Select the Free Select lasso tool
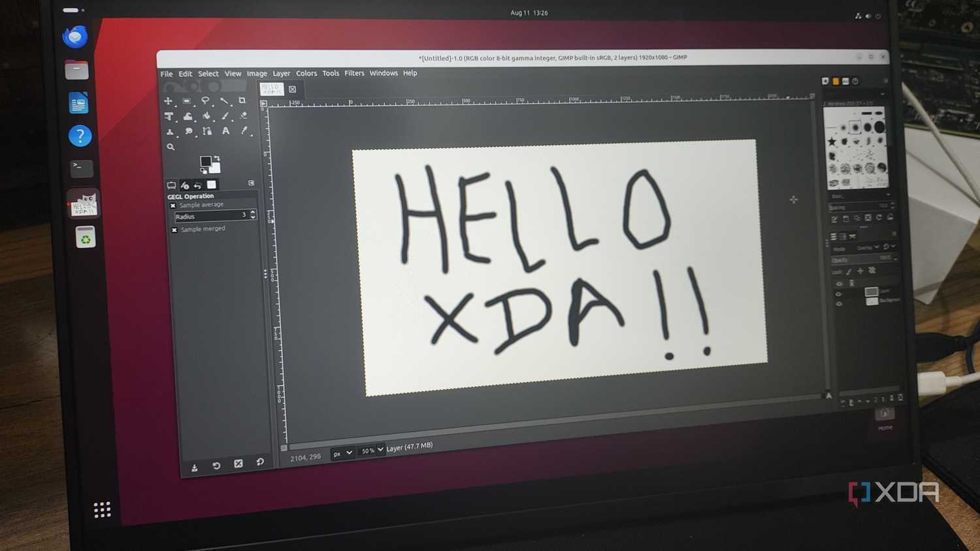The width and height of the screenshot is (980, 551). click(205, 101)
